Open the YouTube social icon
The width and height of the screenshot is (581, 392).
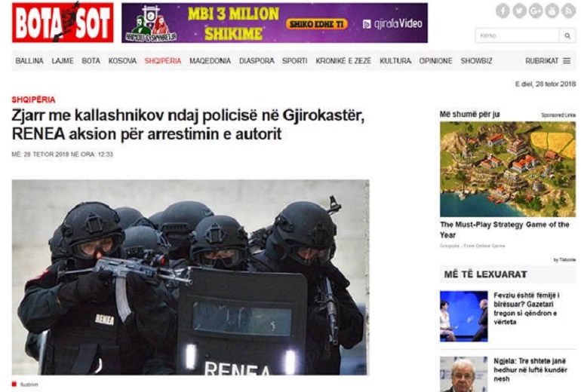point(552,11)
